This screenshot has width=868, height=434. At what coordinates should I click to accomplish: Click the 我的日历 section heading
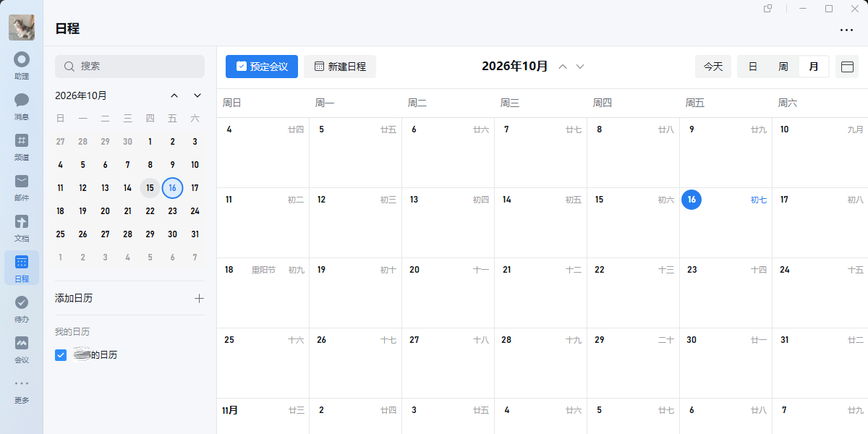click(x=72, y=332)
